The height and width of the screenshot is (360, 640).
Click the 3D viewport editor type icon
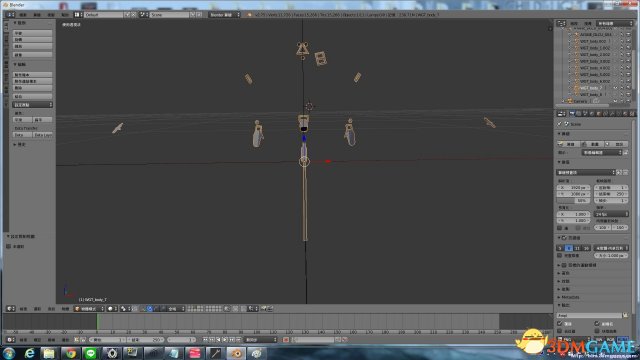pyautogui.click(x=11, y=309)
